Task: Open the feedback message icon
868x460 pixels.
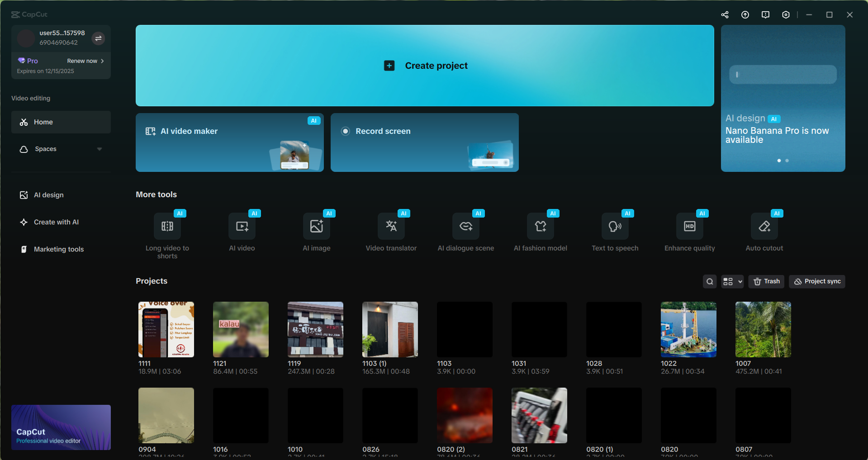Action: click(765, 15)
